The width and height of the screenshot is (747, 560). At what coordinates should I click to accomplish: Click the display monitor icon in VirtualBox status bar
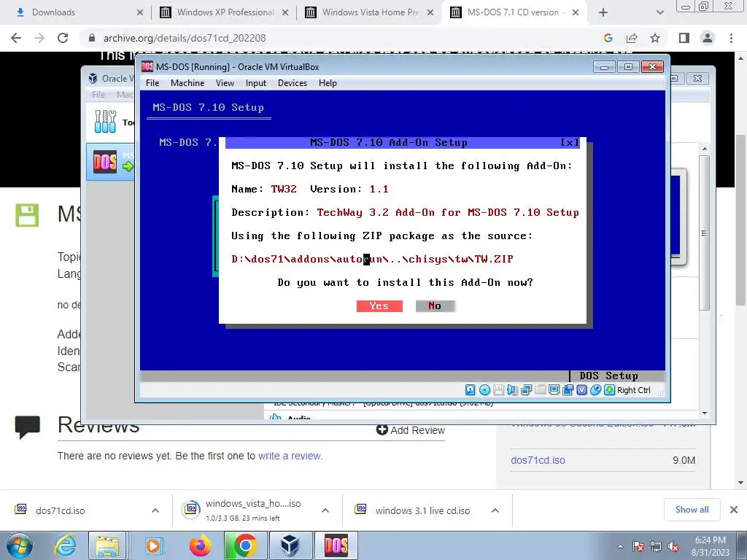click(x=554, y=390)
